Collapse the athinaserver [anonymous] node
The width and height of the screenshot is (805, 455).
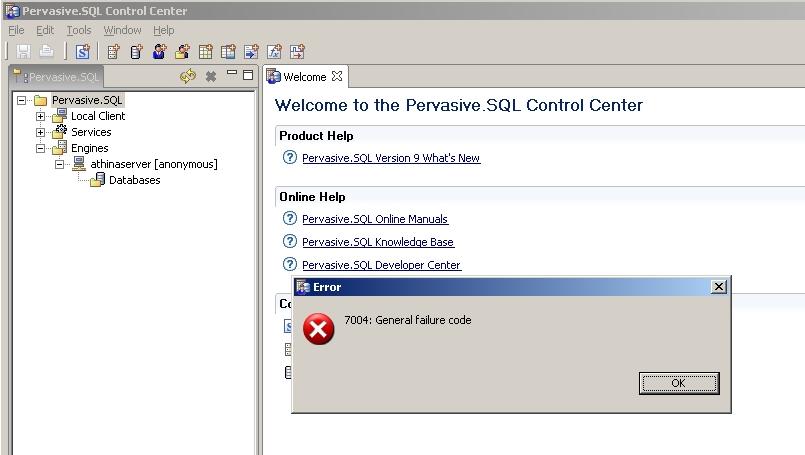[60, 164]
